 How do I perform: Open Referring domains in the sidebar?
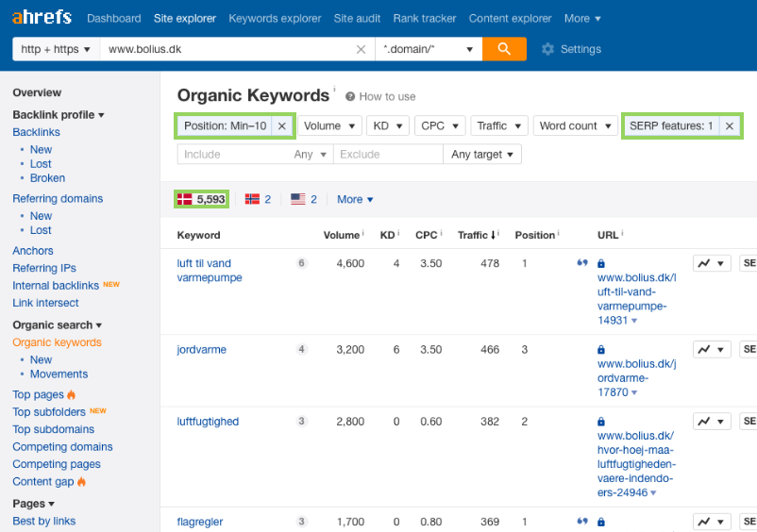(58, 199)
